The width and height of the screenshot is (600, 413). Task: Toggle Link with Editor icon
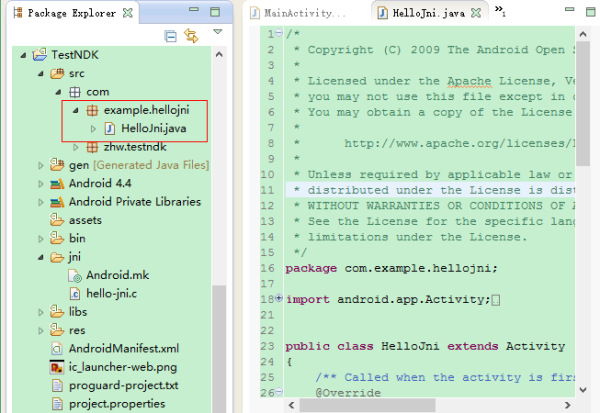point(191,36)
